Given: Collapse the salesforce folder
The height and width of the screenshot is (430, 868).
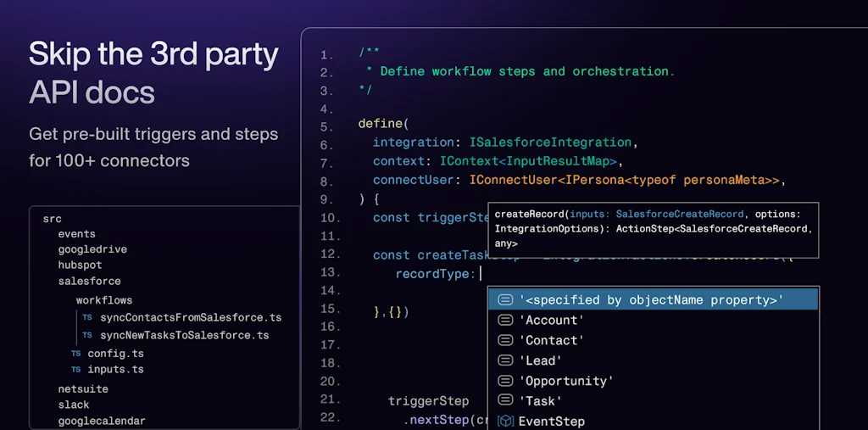Looking at the screenshot, I should tap(89, 281).
